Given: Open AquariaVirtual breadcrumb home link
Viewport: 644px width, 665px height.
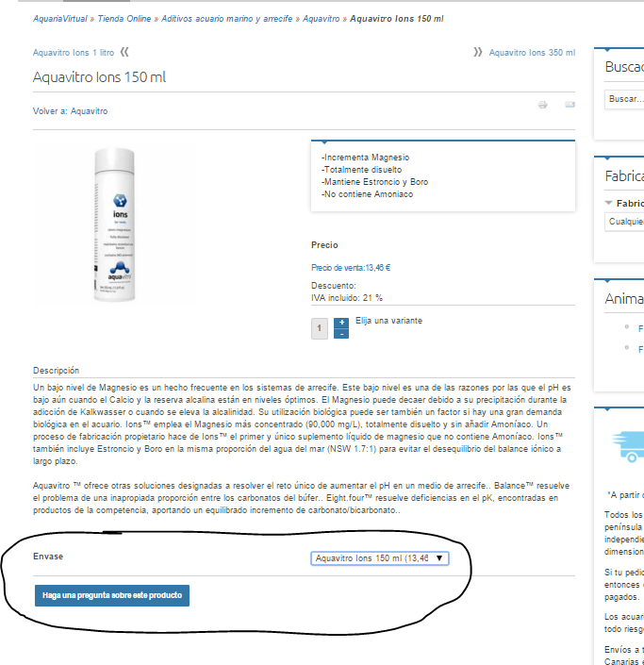Looking at the screenshot, I should tap(60, 19).
